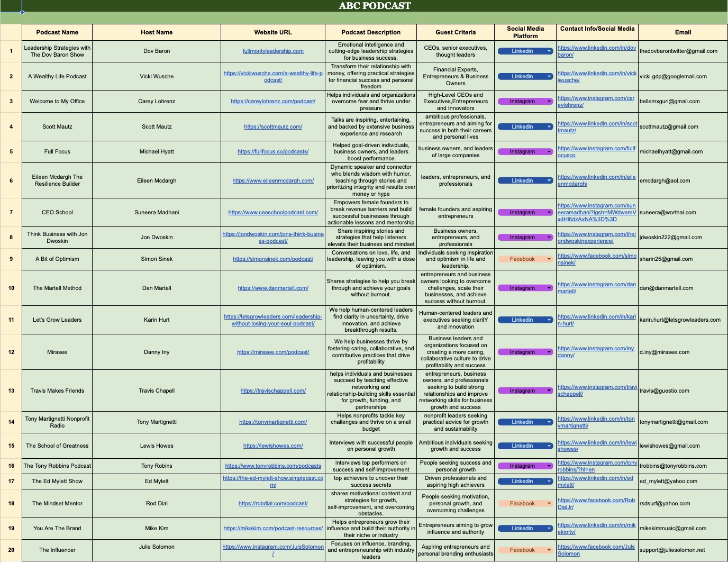Select the Podcast Name header cell
Screen dimensions: 728x563
[x=57, y=32]
